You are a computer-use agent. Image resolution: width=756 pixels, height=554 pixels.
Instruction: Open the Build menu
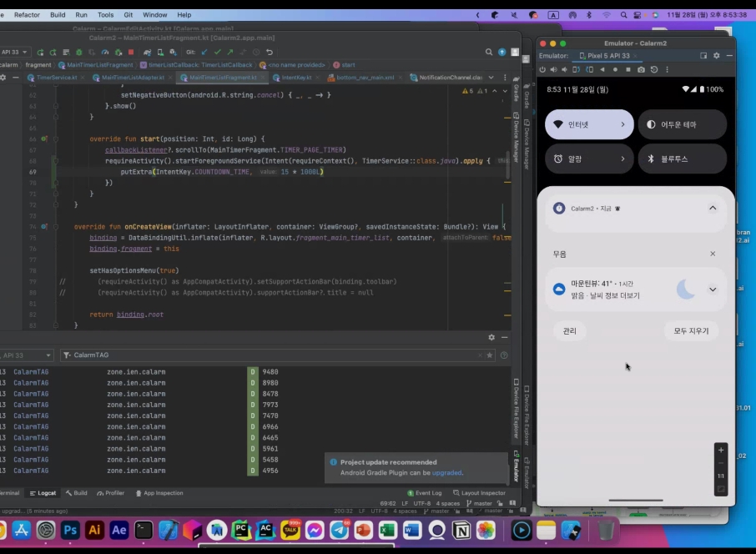[x=58, y=15]
